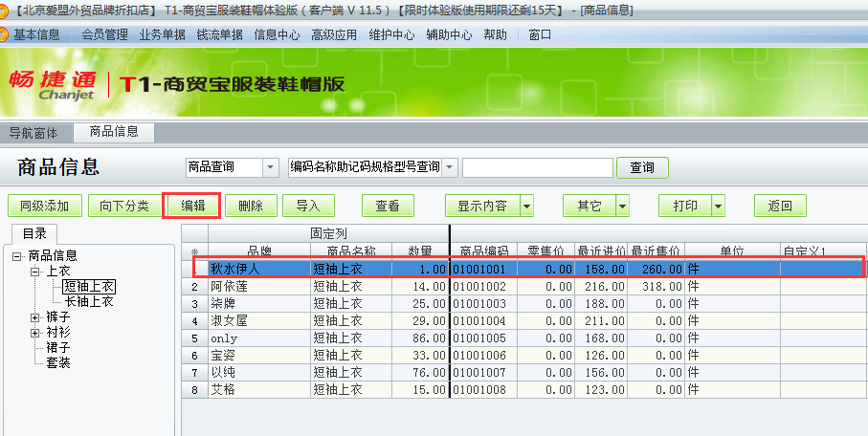The width and height of the screenshot is (868, 436).
Task: Click the 86.00 quantity cell
Action: pyautogui.click(x=421, y=338)
